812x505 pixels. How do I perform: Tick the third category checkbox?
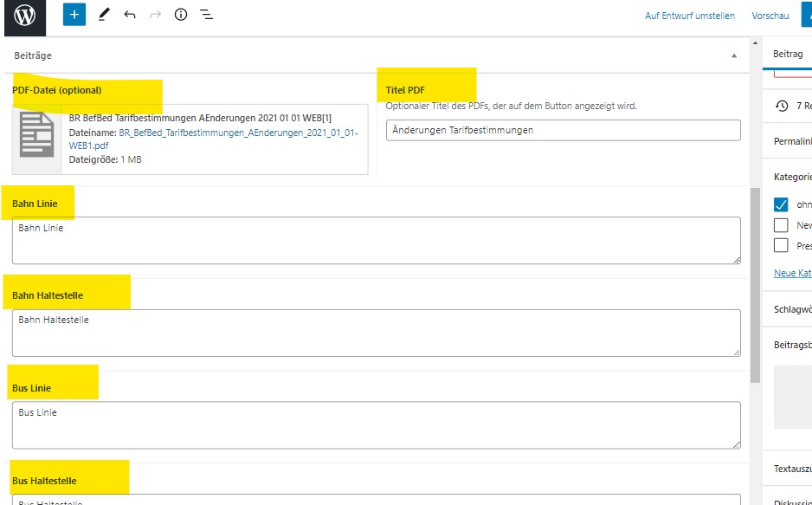coord(781,245)
